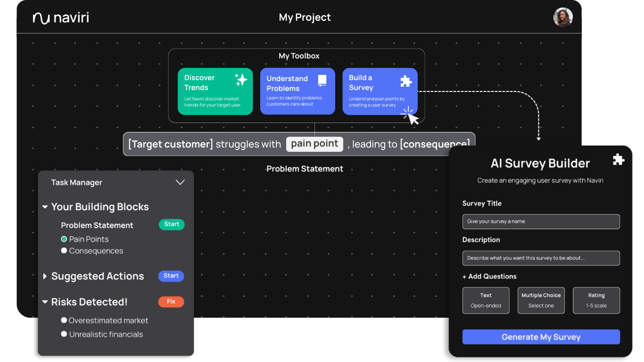Click the Description input field
644x362 pixels.
coord(541,258)
